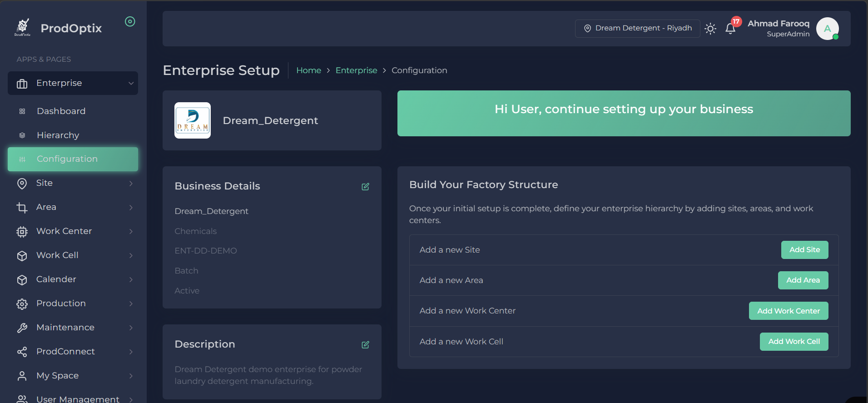Click the Add Work Center button

point(789,311)
